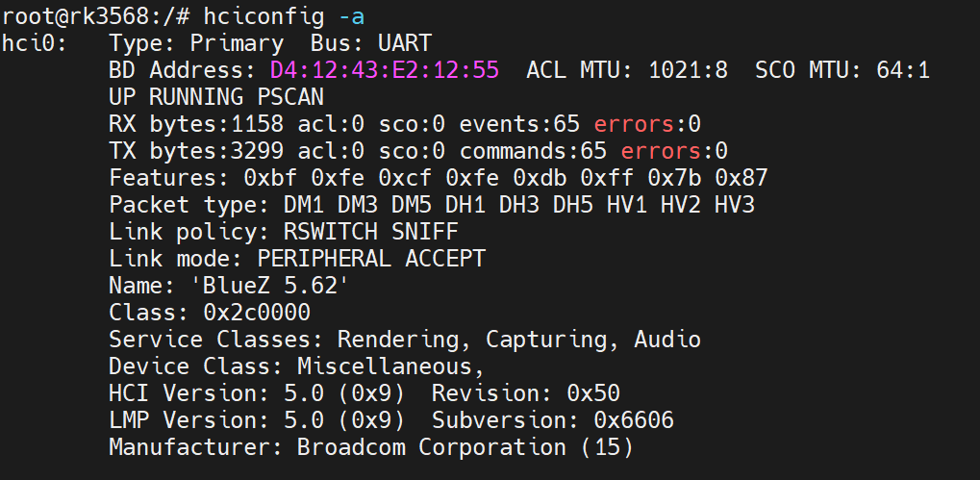Click the Link mode PERIPHERAL ACCEPT text
Image resolution: width=980 pixels, height=480 pixels.
tap(297, 259)
